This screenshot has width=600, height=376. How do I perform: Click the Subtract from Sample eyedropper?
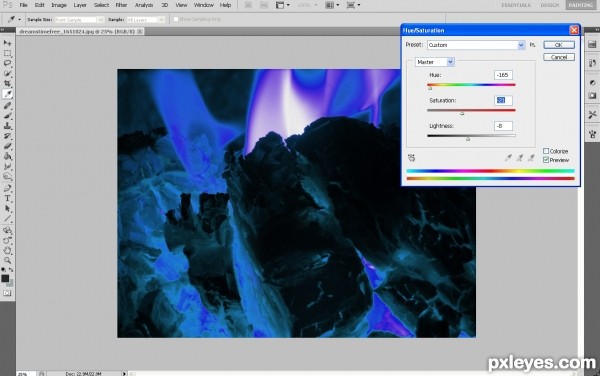531,158
